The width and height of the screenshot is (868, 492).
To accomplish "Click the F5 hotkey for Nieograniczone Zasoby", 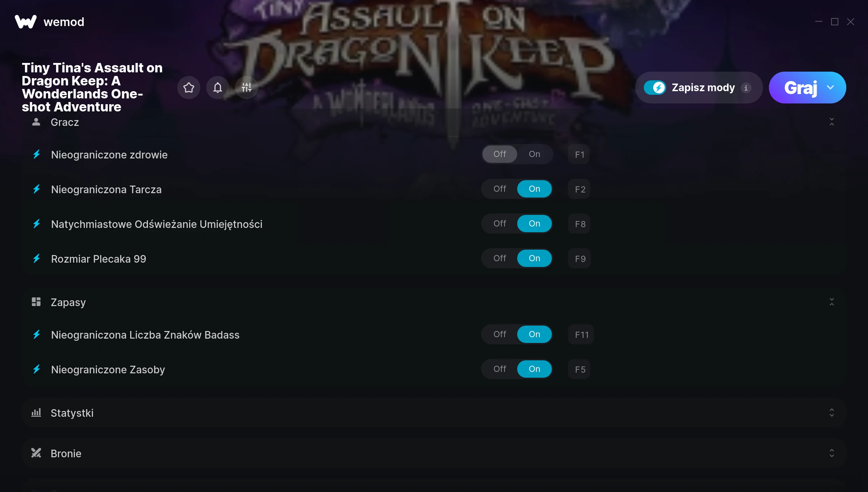I will click(x=579, y=369).
